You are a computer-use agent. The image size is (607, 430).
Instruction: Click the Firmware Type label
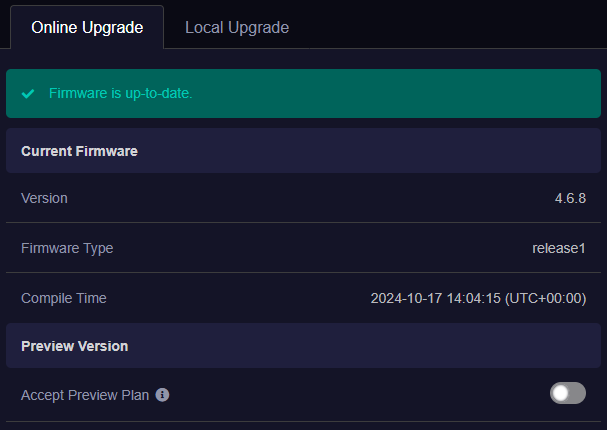click(x=67, y=248)
